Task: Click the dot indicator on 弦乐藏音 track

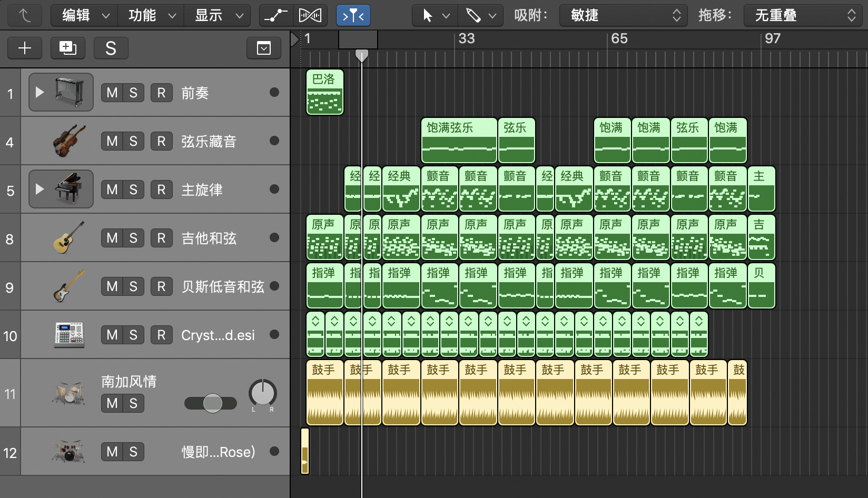Action: [274, 141]
